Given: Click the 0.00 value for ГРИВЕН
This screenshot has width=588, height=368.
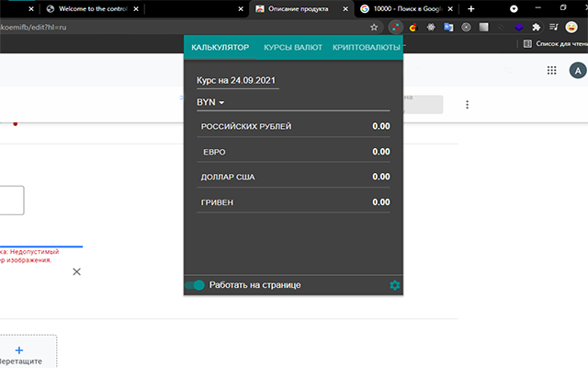Looking at the screenshot, I should click(381, 202).
